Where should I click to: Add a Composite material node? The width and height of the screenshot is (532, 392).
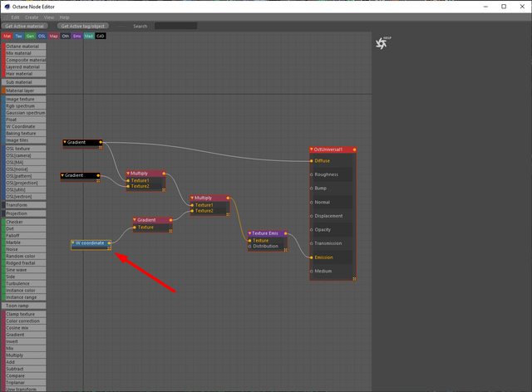tap(24, 60)
